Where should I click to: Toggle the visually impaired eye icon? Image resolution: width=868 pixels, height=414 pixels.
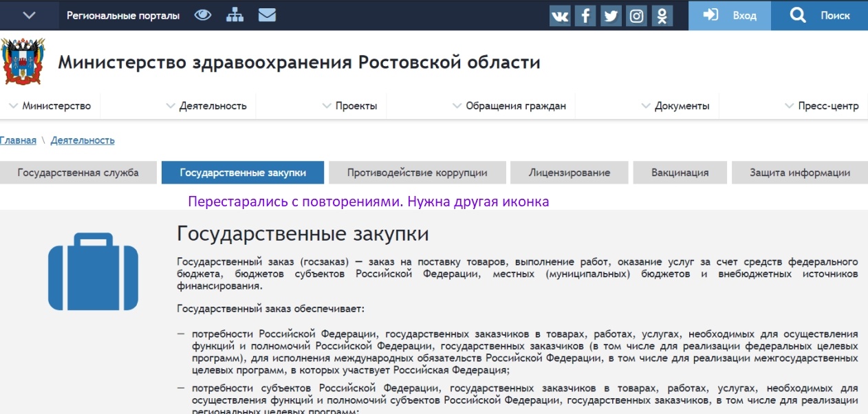pos(202,15)
